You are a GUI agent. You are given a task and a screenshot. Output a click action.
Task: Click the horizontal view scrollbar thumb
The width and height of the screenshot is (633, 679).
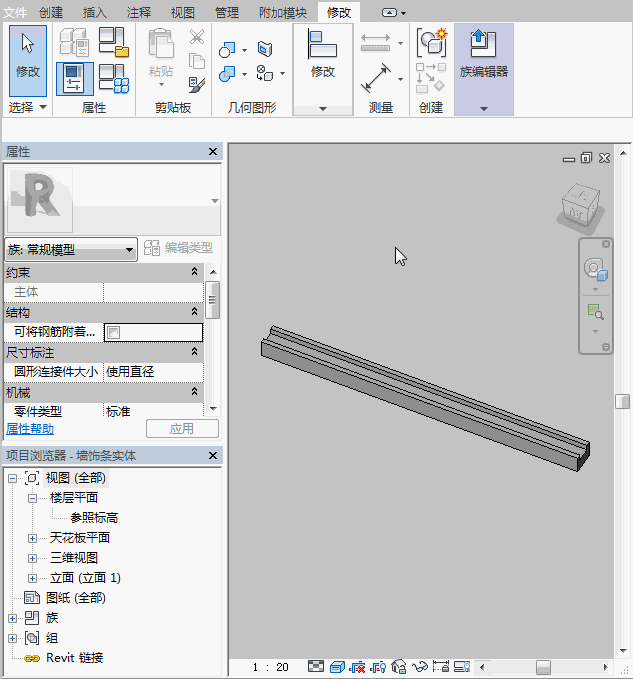[543, 667]
